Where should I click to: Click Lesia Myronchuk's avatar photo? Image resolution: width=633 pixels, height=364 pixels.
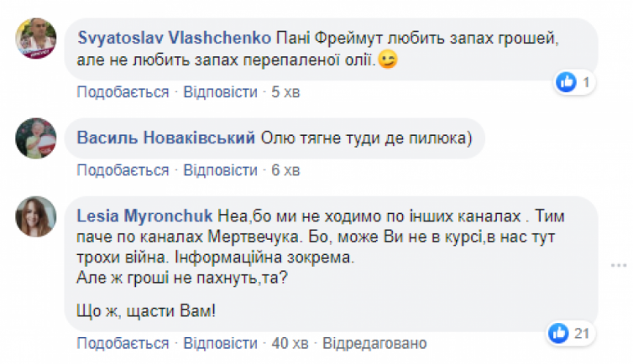36,219
